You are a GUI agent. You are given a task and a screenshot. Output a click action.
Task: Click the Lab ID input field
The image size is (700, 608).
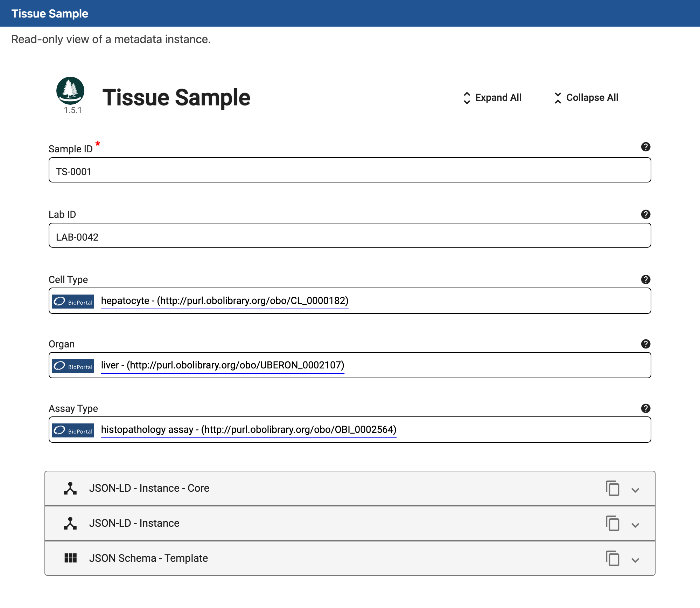pos(350,235)
